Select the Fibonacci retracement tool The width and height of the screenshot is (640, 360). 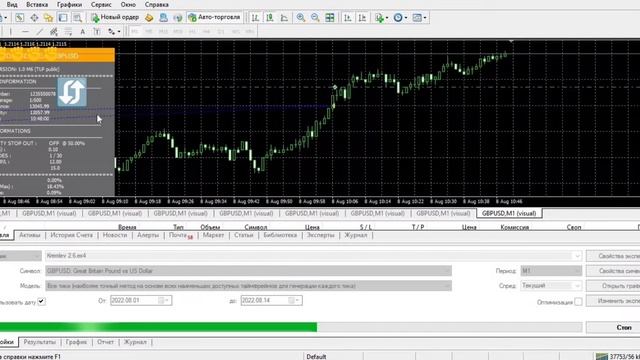[x=68, y=31]
